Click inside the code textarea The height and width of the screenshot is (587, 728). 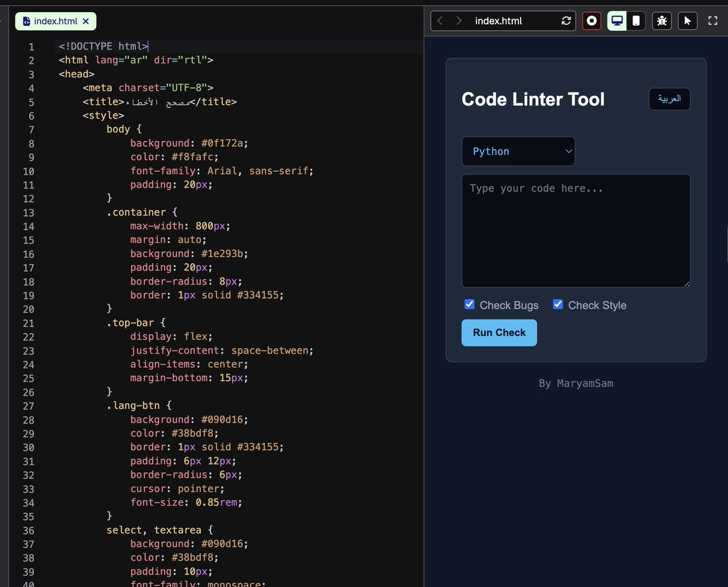pyautogui.click(x=576, y=231)
